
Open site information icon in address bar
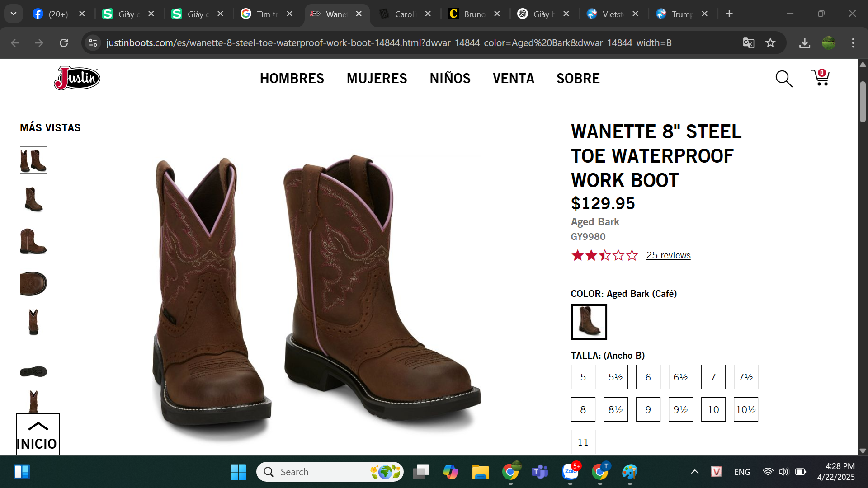(x=93, y=43)
